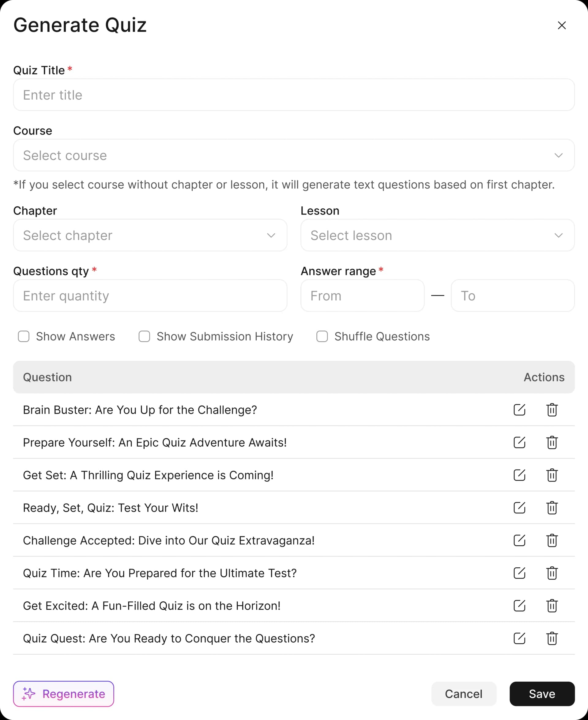This screenshot has width=588, height=720.
Task: Delete the Quiz Quest question
Action: [552, 638]
